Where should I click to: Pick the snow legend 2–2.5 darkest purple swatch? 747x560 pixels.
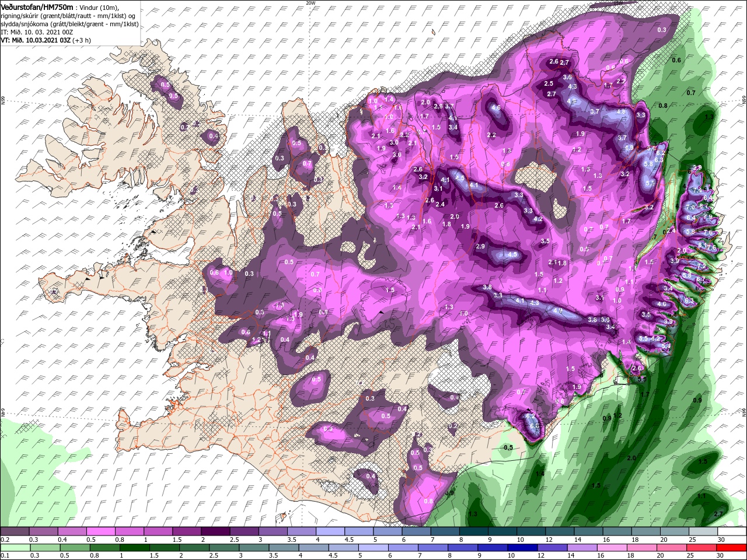click(x=215, y=531)
